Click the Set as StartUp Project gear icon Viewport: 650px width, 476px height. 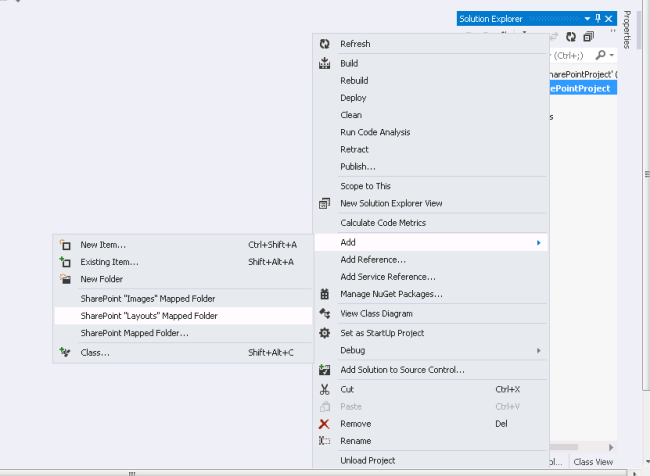tap(325, 333)
